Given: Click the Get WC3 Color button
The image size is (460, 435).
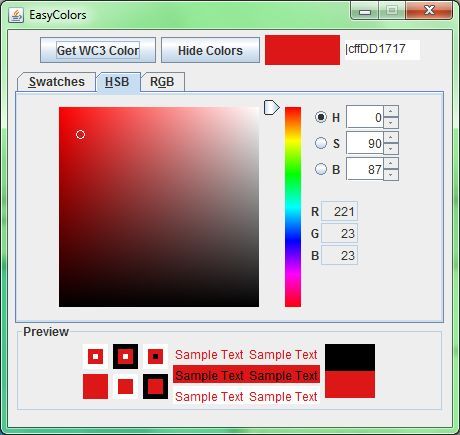Looking at the screenshot, I should 98,50.
